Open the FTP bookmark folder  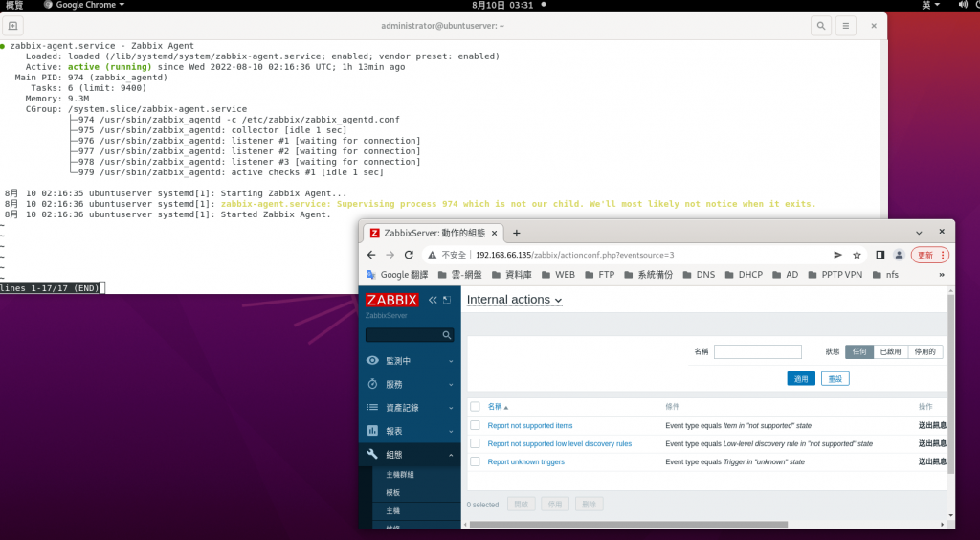pos(600,275)
